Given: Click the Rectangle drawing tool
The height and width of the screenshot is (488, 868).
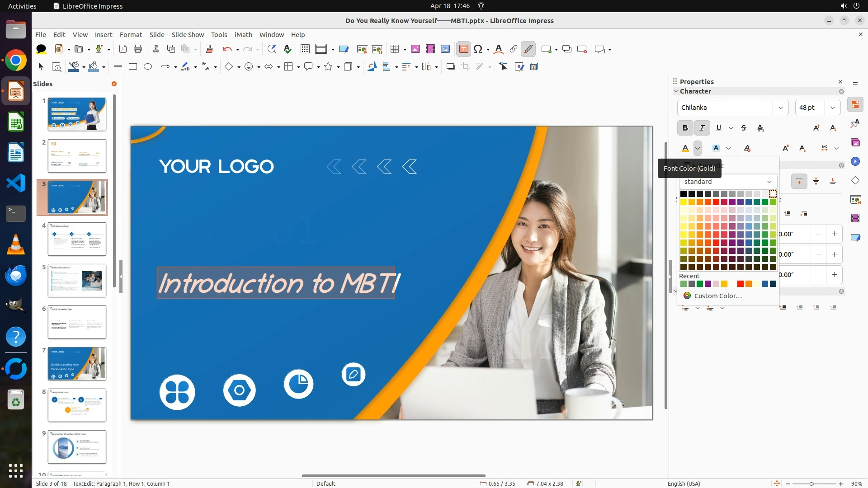Looking at the screenshot, I should pyautogui.click(x=133, y=67).
